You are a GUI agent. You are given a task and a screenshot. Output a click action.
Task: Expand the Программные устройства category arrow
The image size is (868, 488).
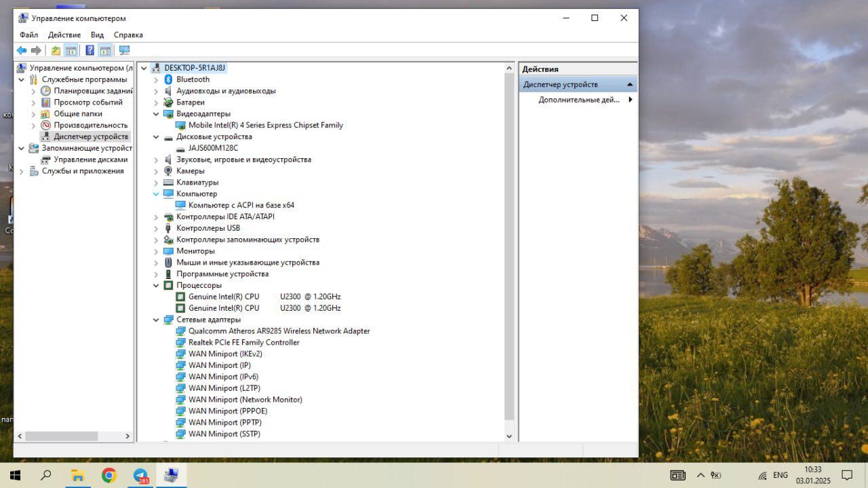156,274
